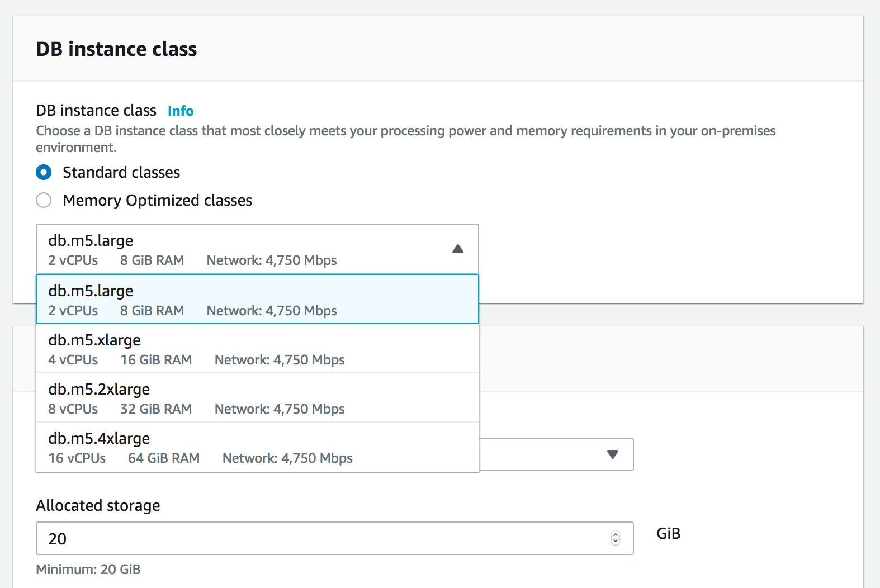
Task: Click the '64 GiB RAM' text in db.m5.4xlarge row
Action: point(164,458)
